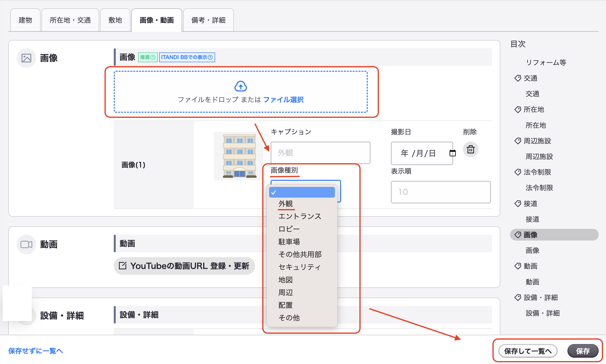Click the 撮影日 date field

click(421, 153)
